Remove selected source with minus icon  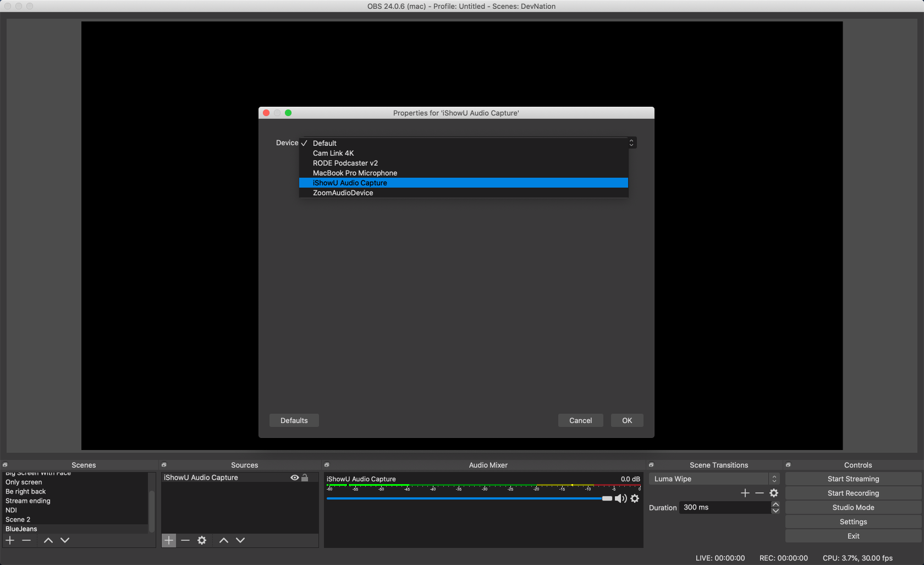pos(185,540)
